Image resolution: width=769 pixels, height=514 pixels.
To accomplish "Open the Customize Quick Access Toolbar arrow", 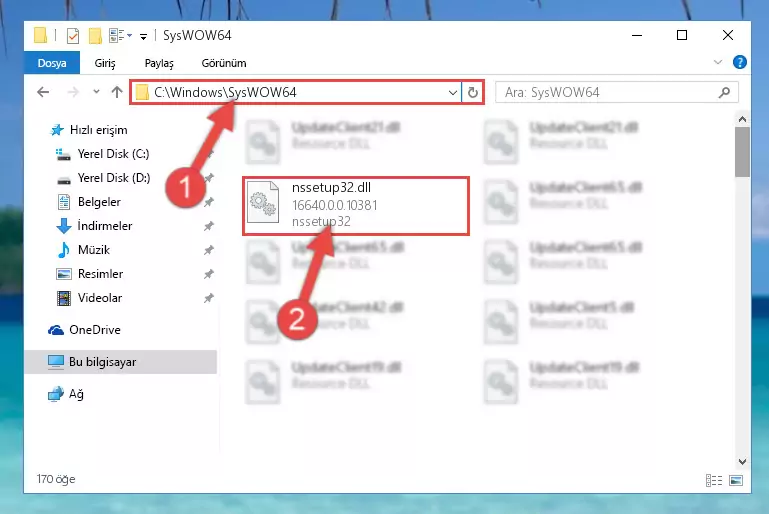I will pyautogui.click(x=143, y=36).
